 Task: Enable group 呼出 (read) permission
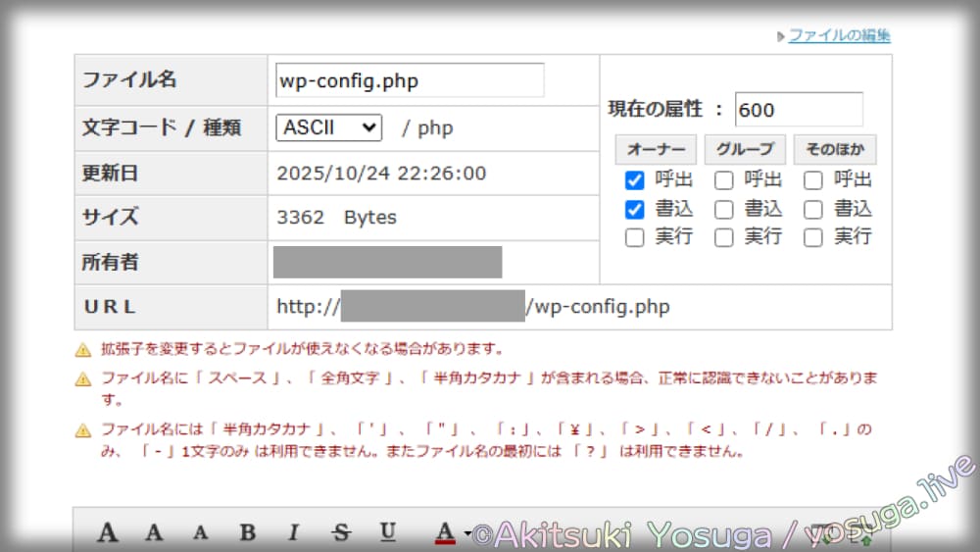coord(724,180)
